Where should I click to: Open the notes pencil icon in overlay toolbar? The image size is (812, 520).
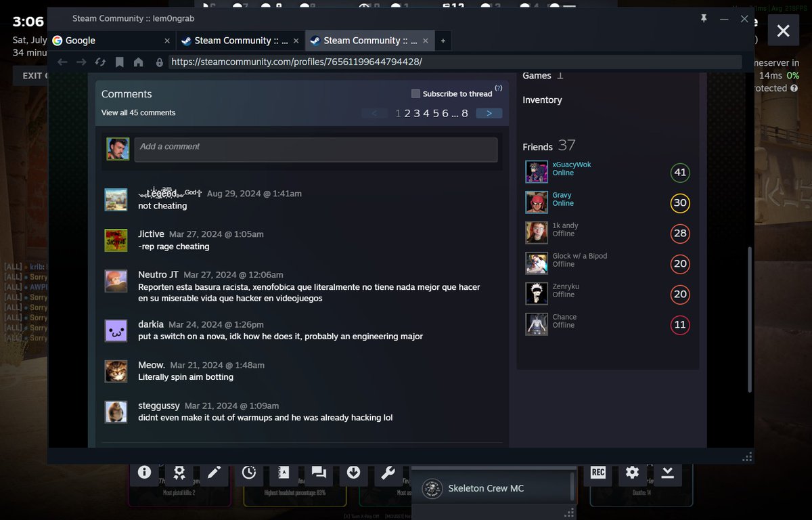click(x=214, y=473)
